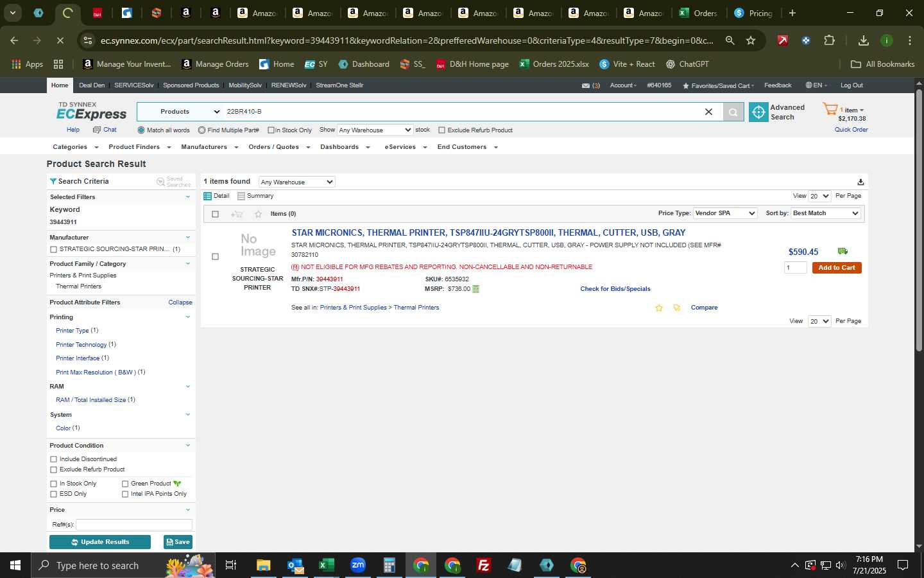Enable top In Stock Only checkbox

pos(271,130)
